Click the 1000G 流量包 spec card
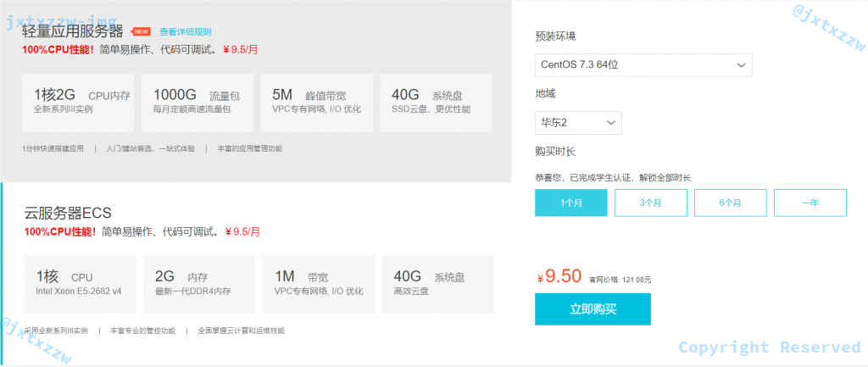The height and width of the screenshot is (367, 868). click(x=197, y=103)
